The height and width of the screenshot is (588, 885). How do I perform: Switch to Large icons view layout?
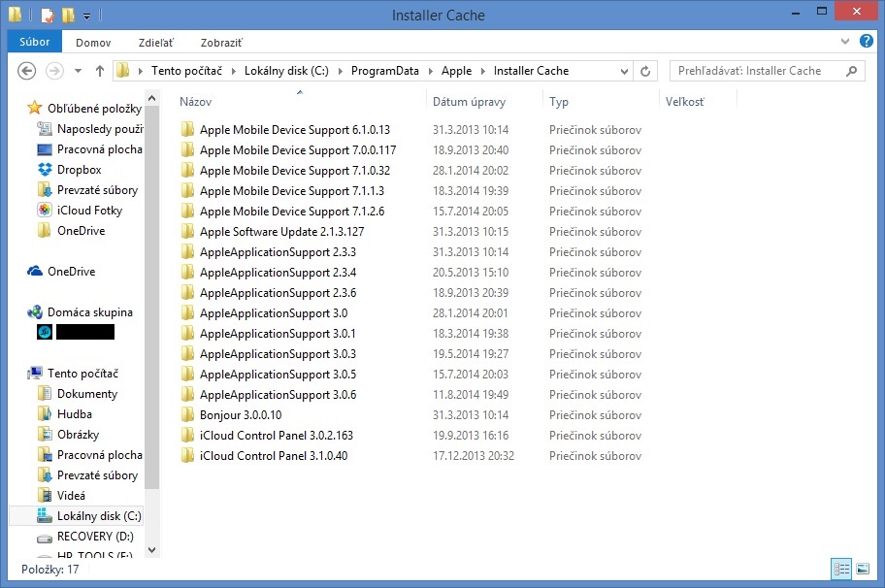[863, 569]
